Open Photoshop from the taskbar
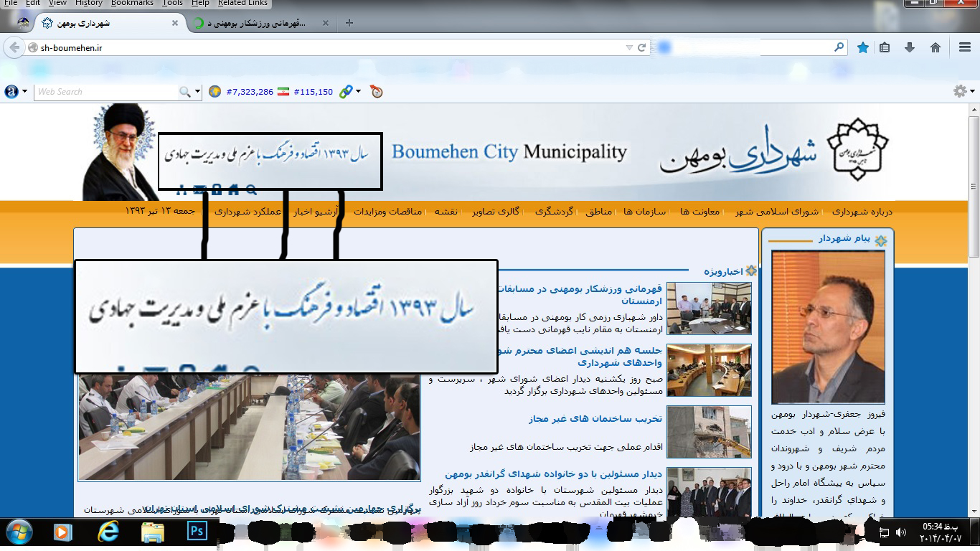Viewport: 980px width, 551px height. (197, 532)
